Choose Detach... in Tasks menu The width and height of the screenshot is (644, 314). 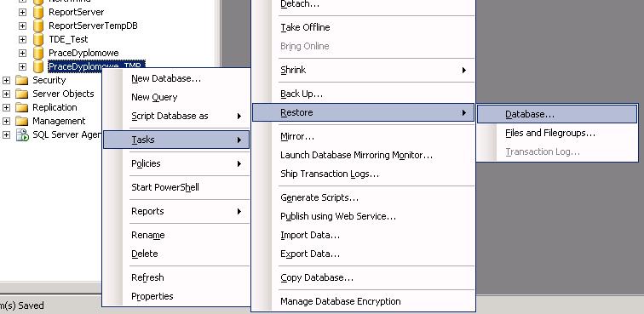363,4
